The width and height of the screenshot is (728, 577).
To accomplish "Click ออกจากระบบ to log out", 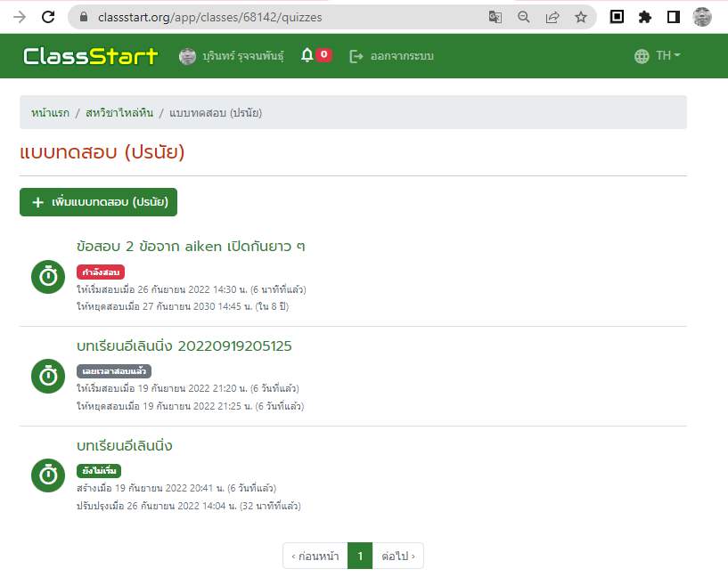I will (x=392, y=56).
